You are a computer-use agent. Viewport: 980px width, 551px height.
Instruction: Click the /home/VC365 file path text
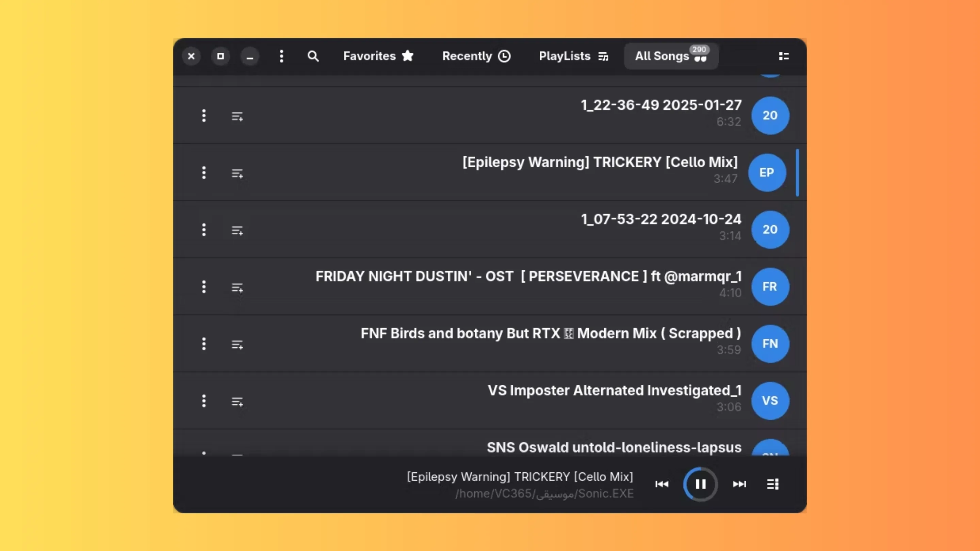coord(544,494)
